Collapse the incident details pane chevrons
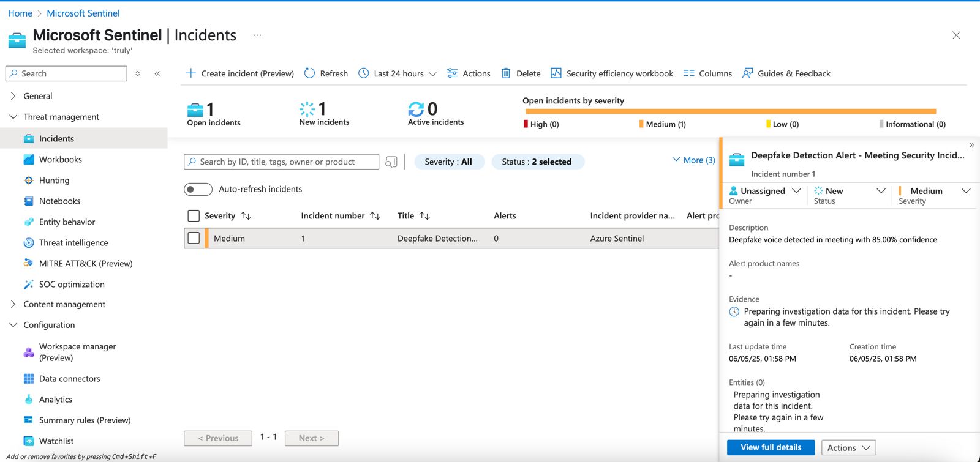The height and width of the screenshot is (462, 980). click(972, 146)
